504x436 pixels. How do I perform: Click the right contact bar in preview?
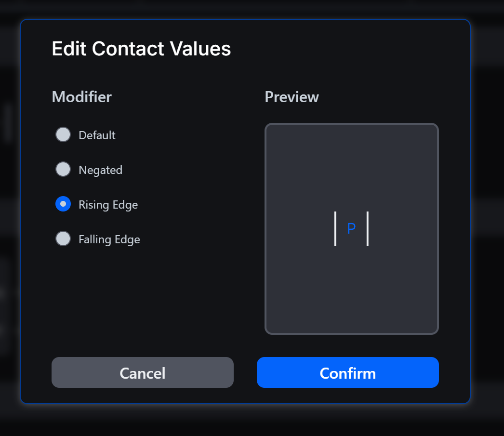click(368, 229)
